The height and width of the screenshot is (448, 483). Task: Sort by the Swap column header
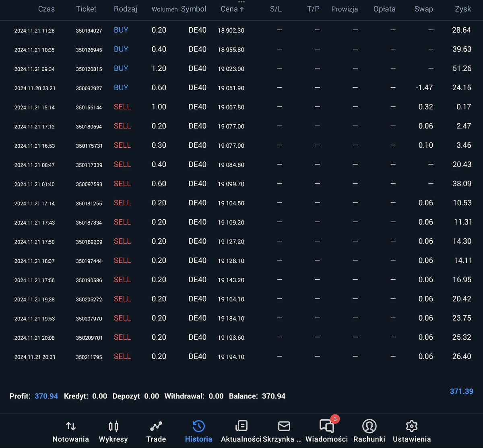424,9
